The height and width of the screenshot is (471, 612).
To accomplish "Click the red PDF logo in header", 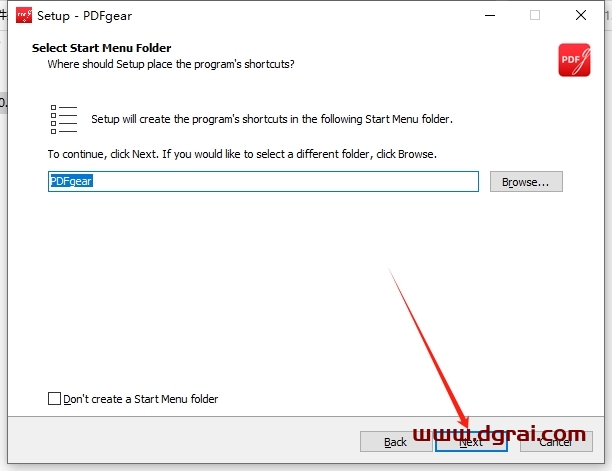I will (573, 60).
